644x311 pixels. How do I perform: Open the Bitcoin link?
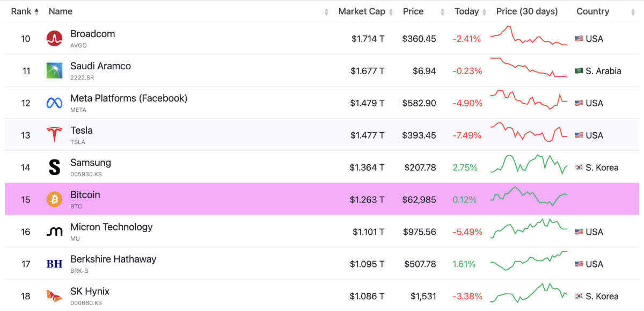tap(85, 195)
